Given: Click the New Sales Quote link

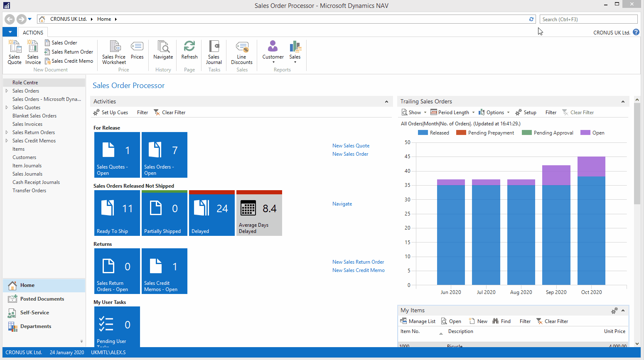Looking at the screenshot, I should (x=351, y=146).
